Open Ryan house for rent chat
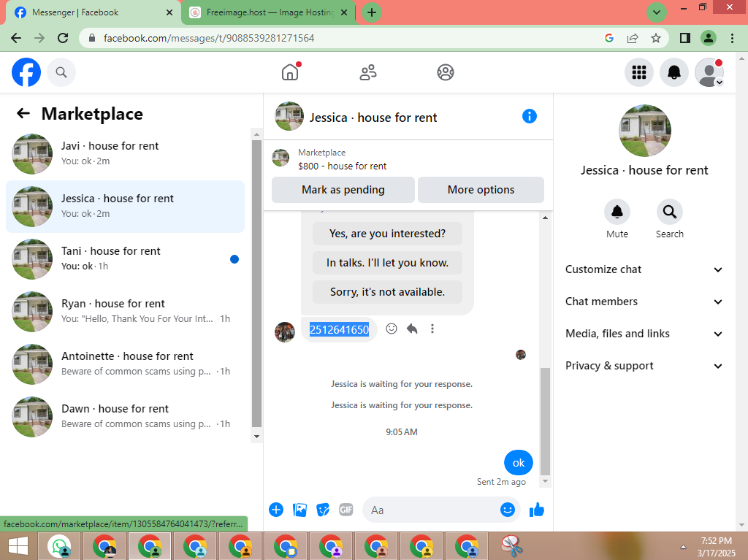 [x=125, y=312]
